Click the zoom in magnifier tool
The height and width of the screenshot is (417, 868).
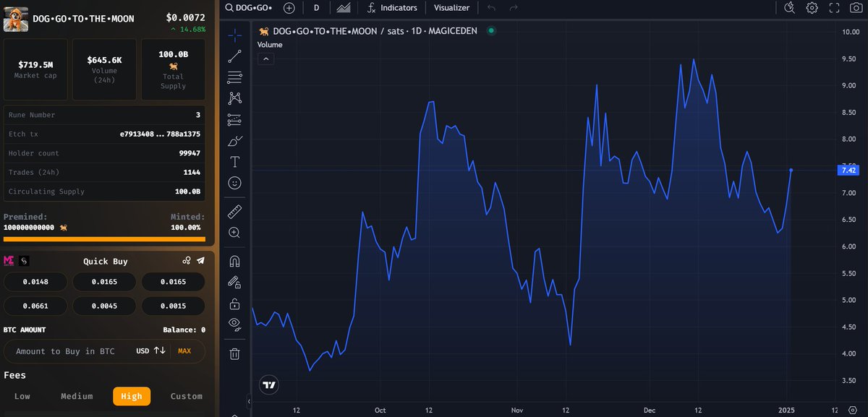234,233
